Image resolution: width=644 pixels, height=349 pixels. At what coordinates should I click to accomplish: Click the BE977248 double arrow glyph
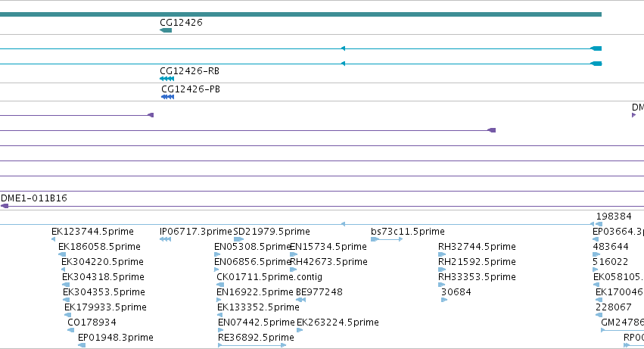(300, 300)
